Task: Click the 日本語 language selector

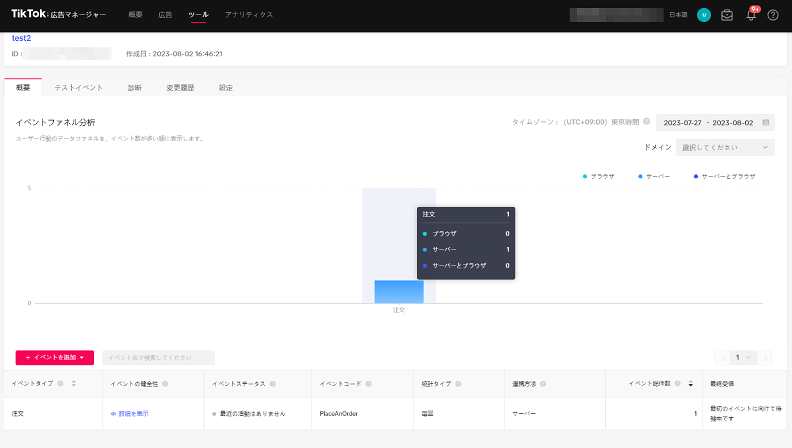Action: pos(678,15)
